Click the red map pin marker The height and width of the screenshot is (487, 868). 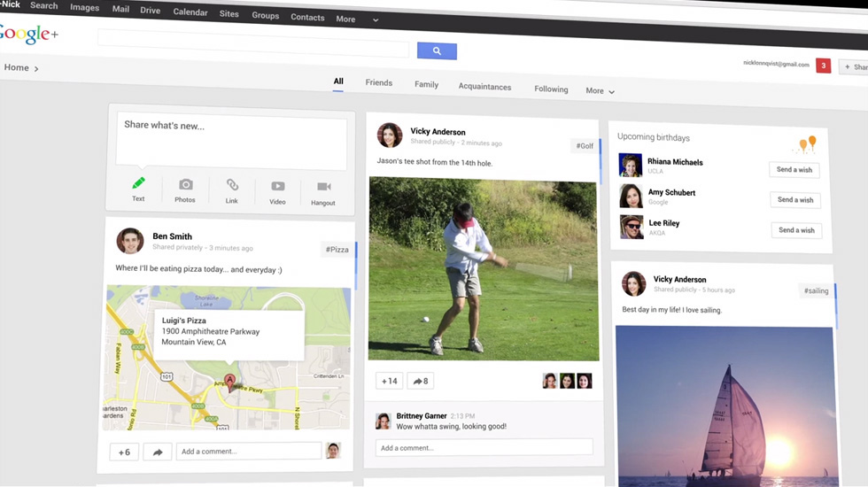tap(229, 382)
